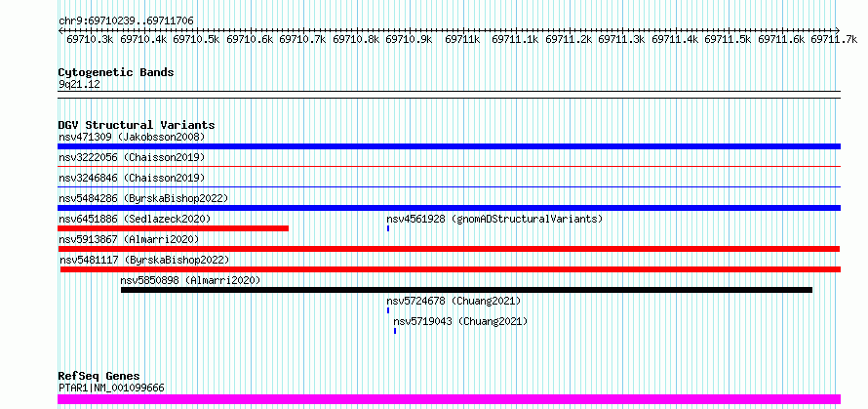Click ruler tick label 69710.6k
868x409 pixels.
coord(251,39)
